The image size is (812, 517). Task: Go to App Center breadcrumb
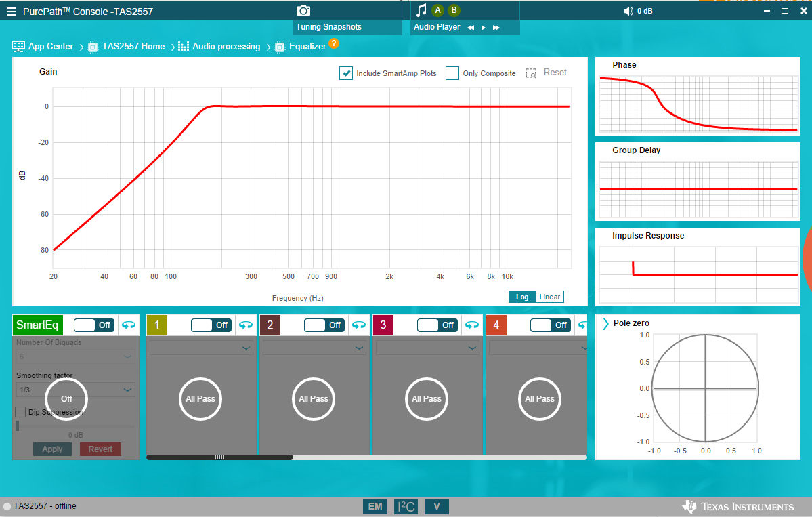pos(51,47)
